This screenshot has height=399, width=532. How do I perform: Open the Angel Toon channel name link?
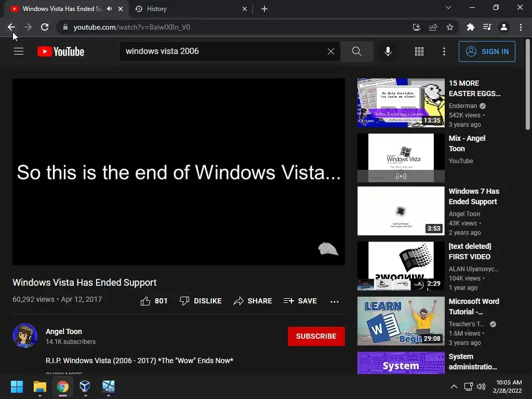click(64, 331)
